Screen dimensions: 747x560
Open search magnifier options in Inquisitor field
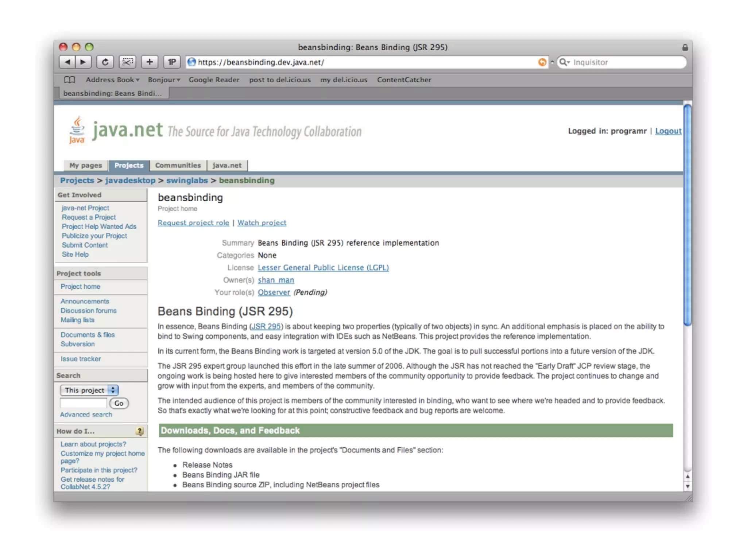[x=565, y=62]
